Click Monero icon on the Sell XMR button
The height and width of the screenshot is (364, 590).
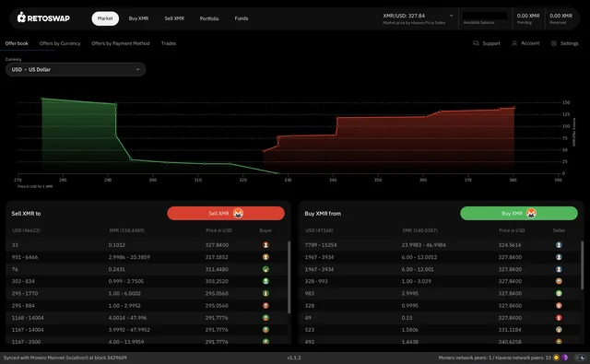click(238, 213)
